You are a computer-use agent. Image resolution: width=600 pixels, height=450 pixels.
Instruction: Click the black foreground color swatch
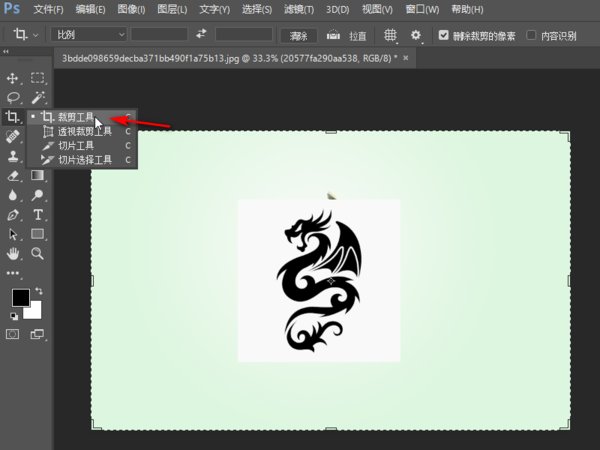(21, 297)
